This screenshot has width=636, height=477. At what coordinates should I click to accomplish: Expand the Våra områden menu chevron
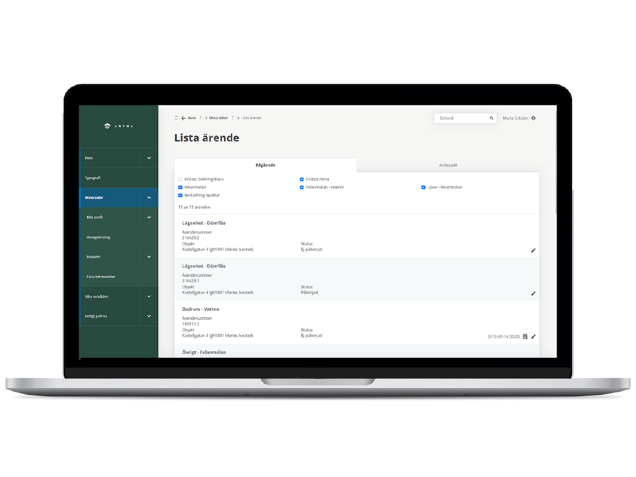click(149, 297)
